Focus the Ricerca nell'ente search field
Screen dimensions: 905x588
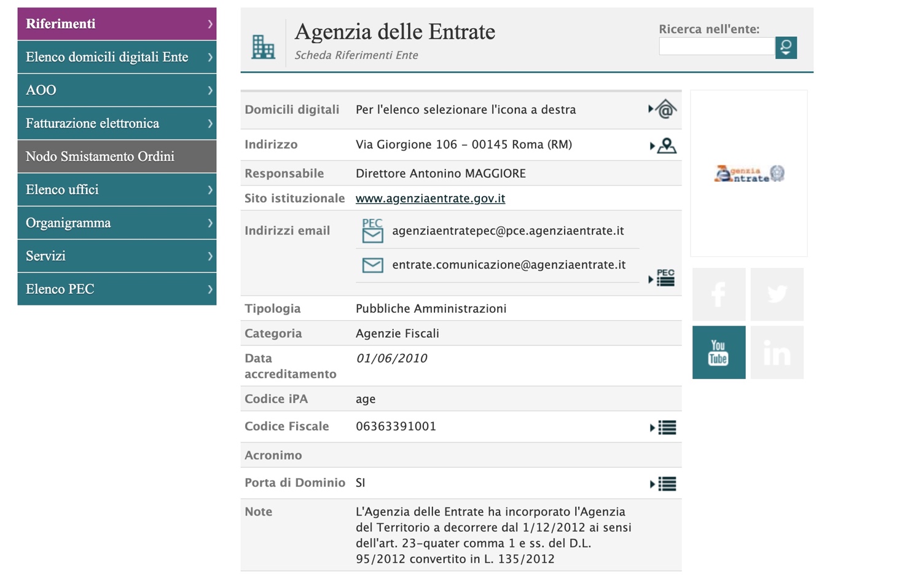tap(716, 47)
